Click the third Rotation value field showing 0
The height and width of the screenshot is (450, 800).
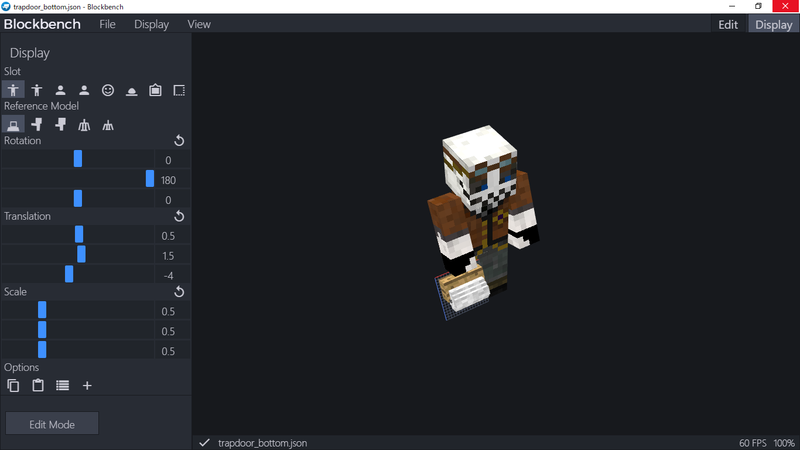[172, 199]
